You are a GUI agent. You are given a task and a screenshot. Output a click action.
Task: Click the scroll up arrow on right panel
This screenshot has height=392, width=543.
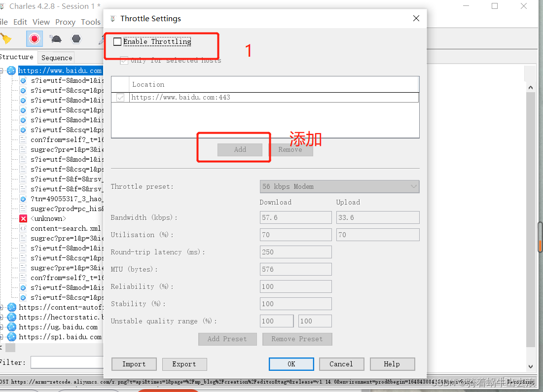pos(531,88)
